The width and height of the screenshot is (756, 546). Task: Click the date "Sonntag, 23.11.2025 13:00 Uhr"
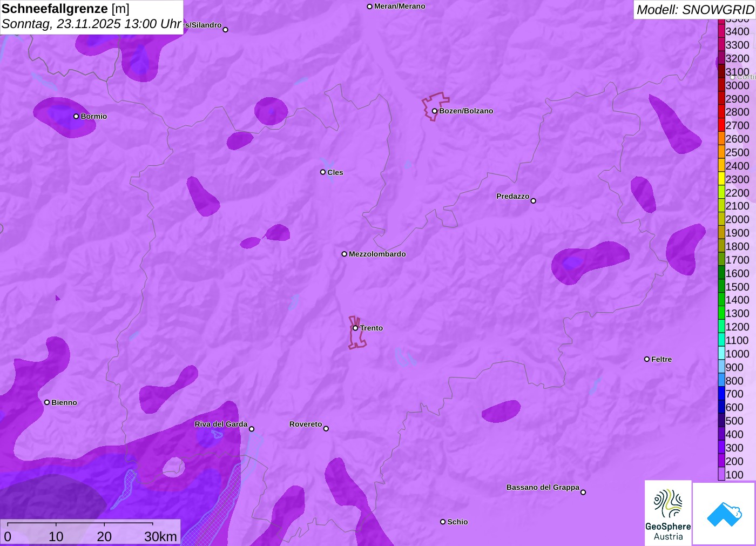tap(91, 24)
